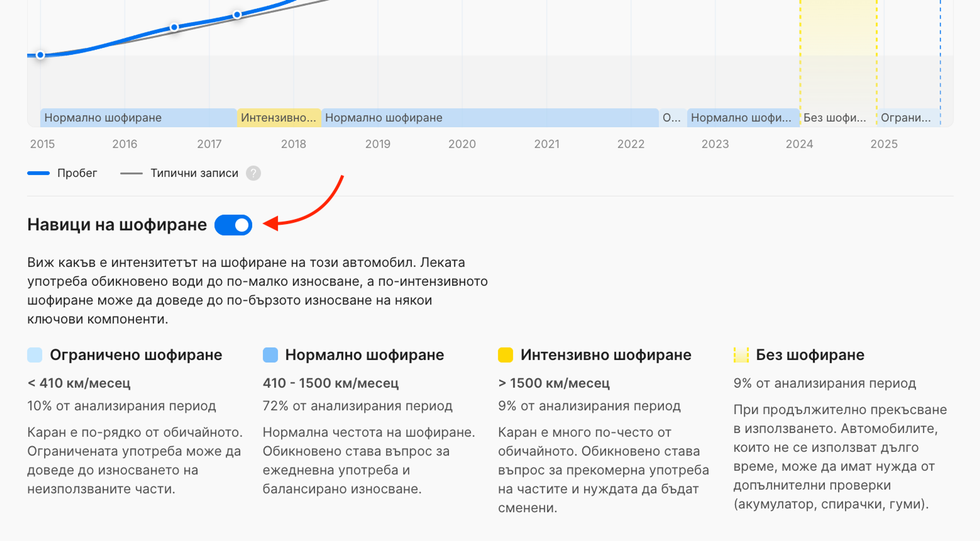Image resolution: width=980 pixels, height=541 pixels.
Task: Click the 2024 axis label
Action: click(800, 144)
